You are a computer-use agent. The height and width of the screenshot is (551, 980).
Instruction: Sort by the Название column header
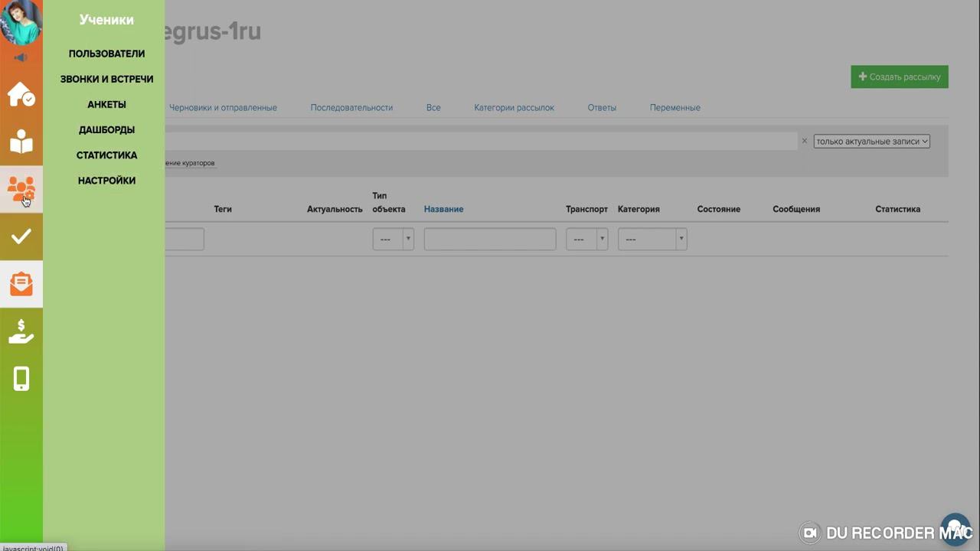[x=443, y=209]
